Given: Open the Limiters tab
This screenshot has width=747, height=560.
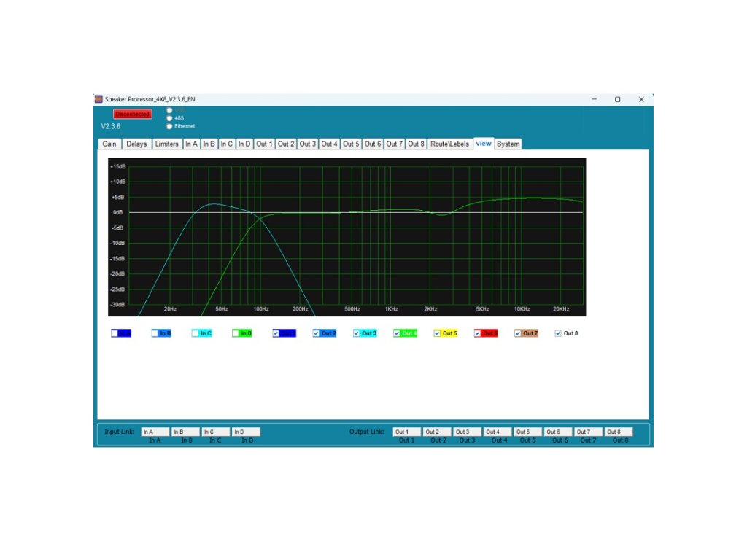Looking at the screenshot, I should (167, 144).
